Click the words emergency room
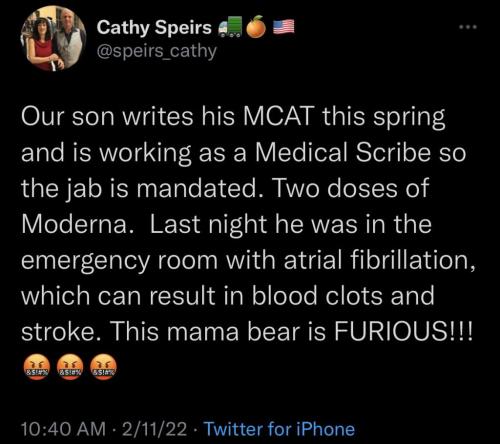The width and height of the screenshot is (500, 444). (x=119, y=261)
